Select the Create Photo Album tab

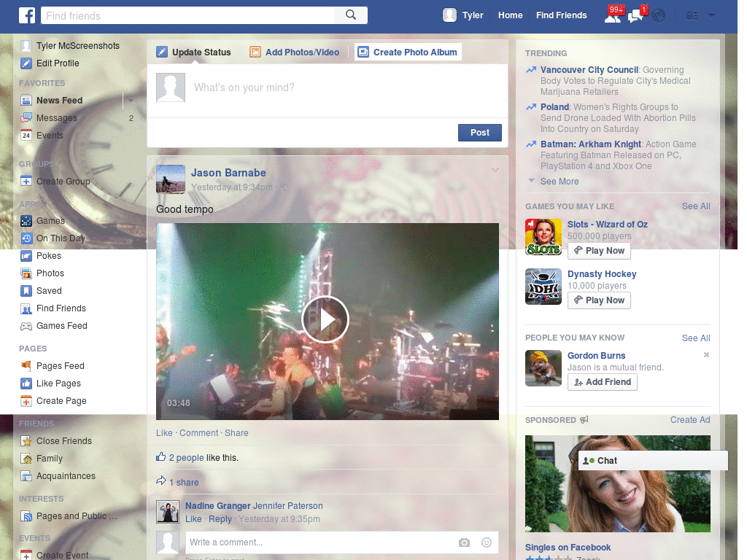(409, 52)
